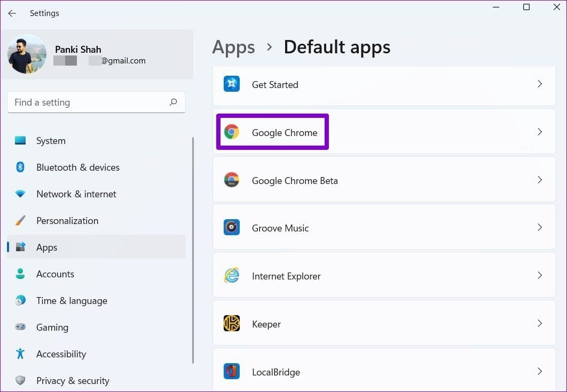Click the Panki Shah account name

pos(78,50)
